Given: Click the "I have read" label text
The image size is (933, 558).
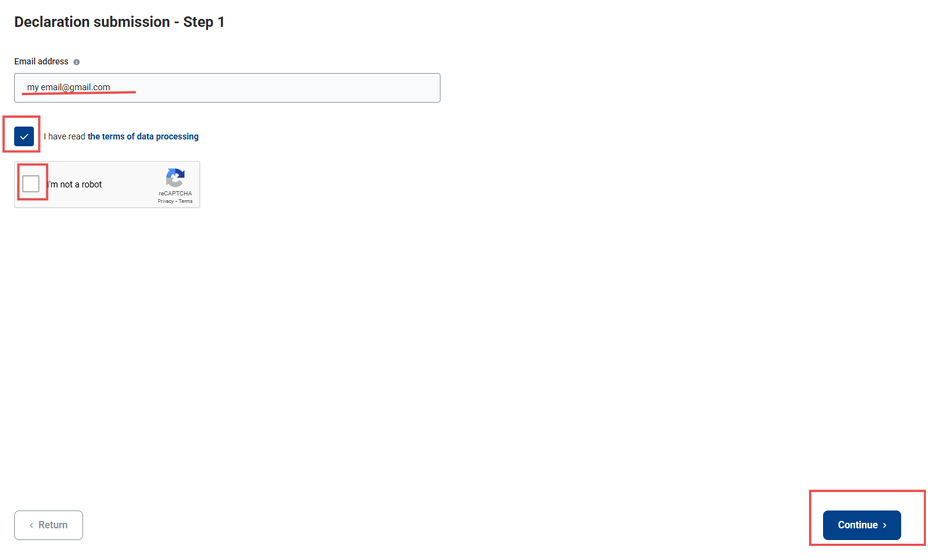Looking at the screenshot, I should point(65,137).
